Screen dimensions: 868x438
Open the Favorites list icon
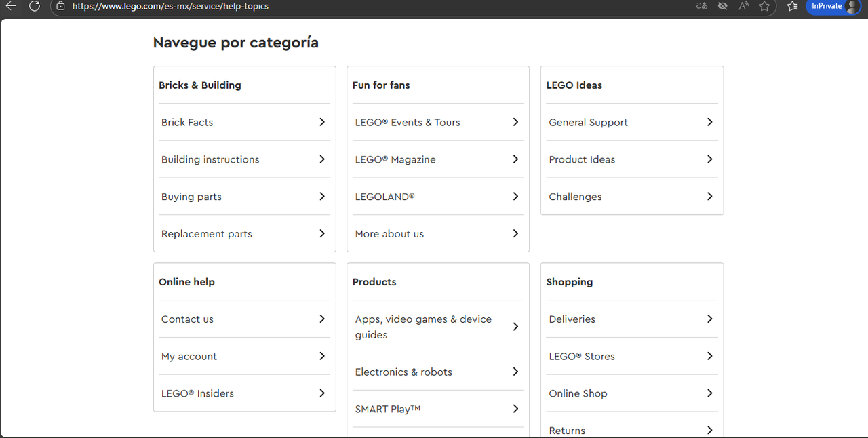792,6
